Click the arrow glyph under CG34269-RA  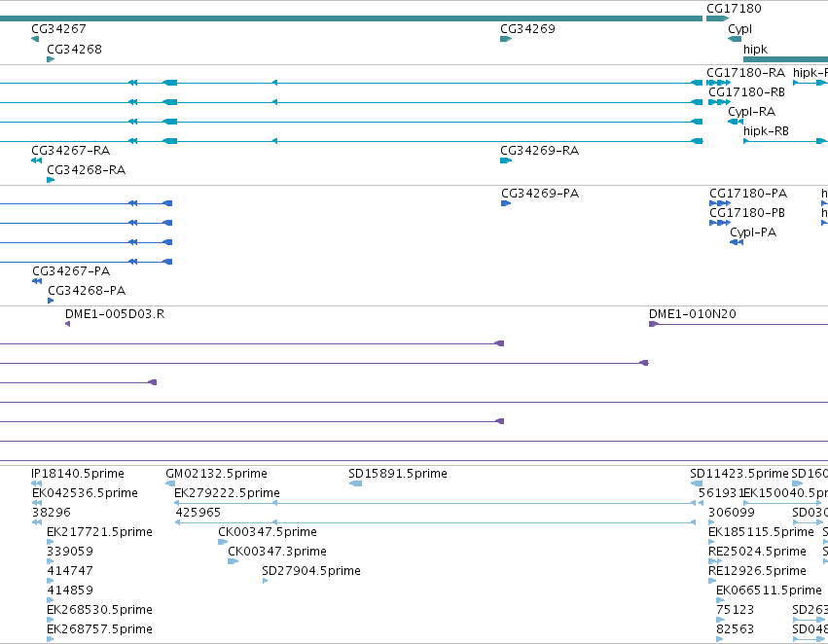(x=506, y=161)
